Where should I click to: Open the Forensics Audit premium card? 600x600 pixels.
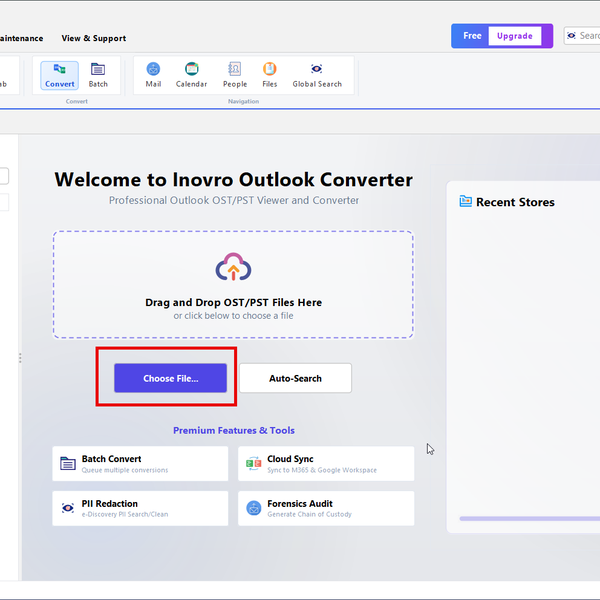[x=326, y=508]
